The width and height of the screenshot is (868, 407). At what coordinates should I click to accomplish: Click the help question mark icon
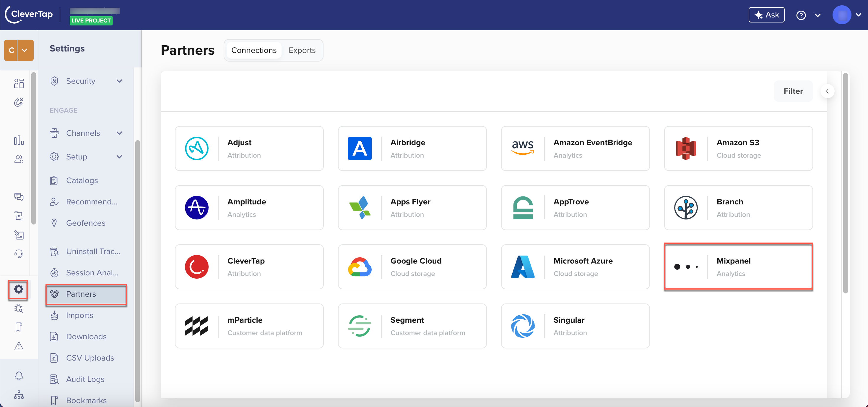[801, 15]
